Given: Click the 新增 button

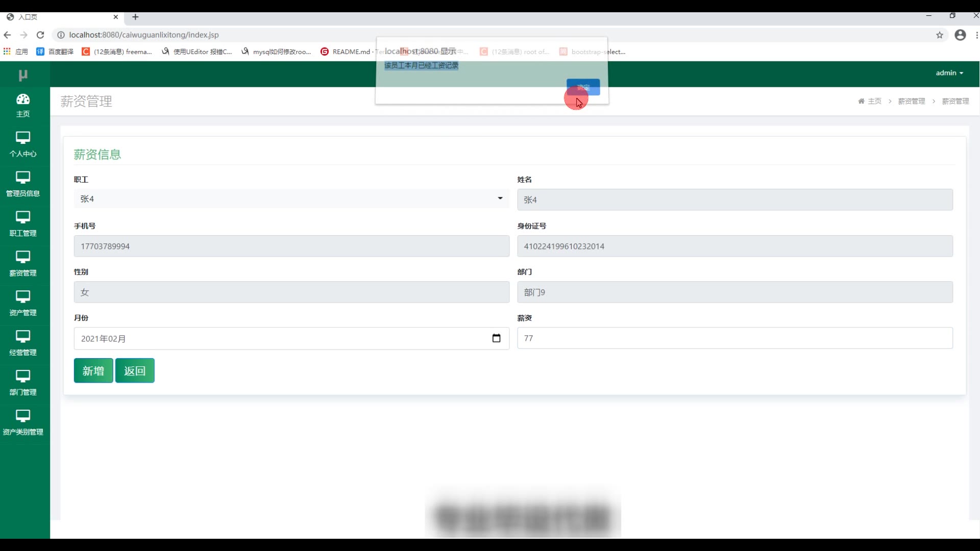Looking at the screenshot, I should tap(93, 370).
